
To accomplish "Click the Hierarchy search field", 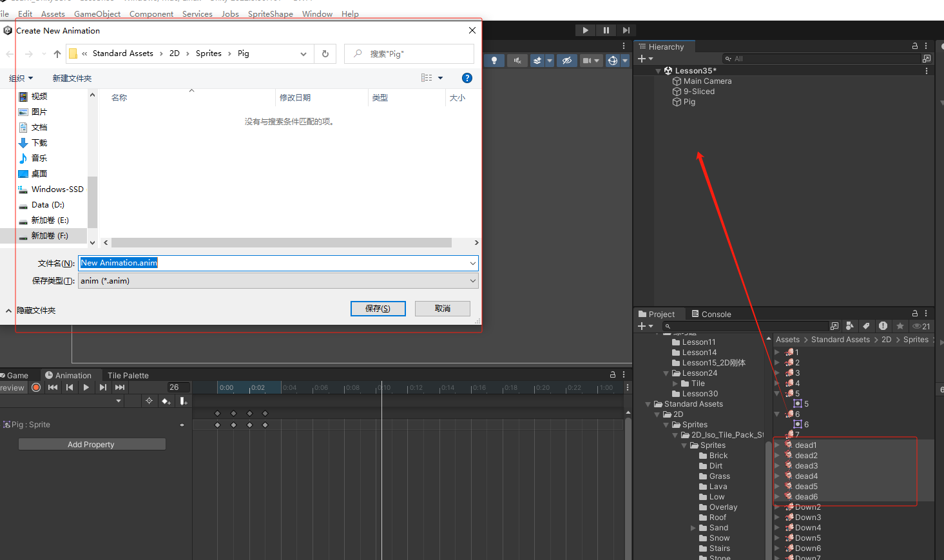I will coord(822,59).
